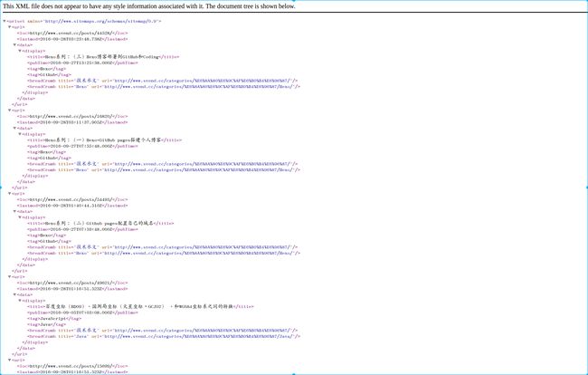Collapse the data node of the posts/16820 entry

point(14,129)
